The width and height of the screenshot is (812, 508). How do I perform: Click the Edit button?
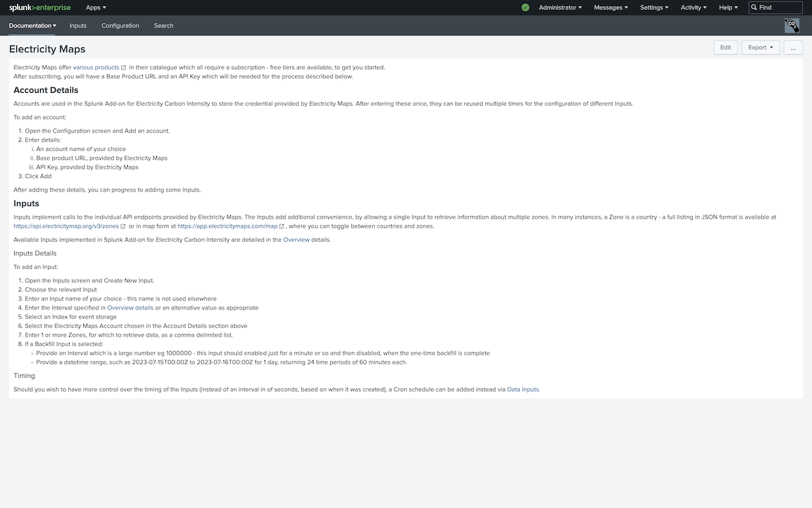coord(725,47)
